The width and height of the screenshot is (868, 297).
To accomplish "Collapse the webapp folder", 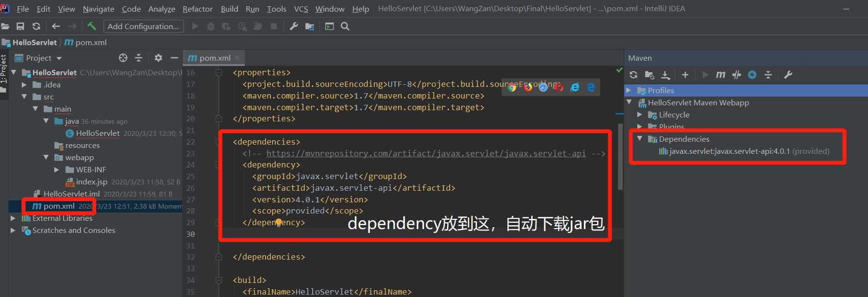I will tap(47, 157).
